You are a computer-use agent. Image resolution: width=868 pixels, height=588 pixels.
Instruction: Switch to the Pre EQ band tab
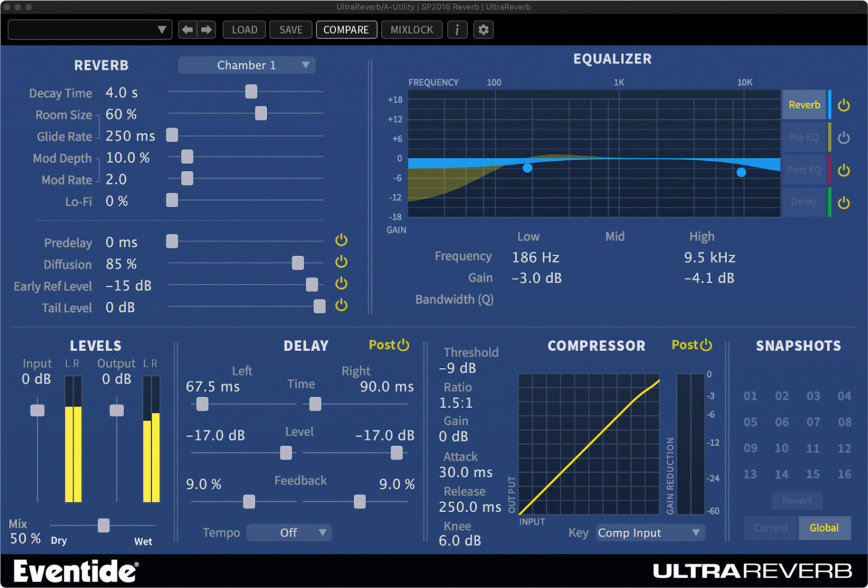pyautogui.click(x=804, y=137)
